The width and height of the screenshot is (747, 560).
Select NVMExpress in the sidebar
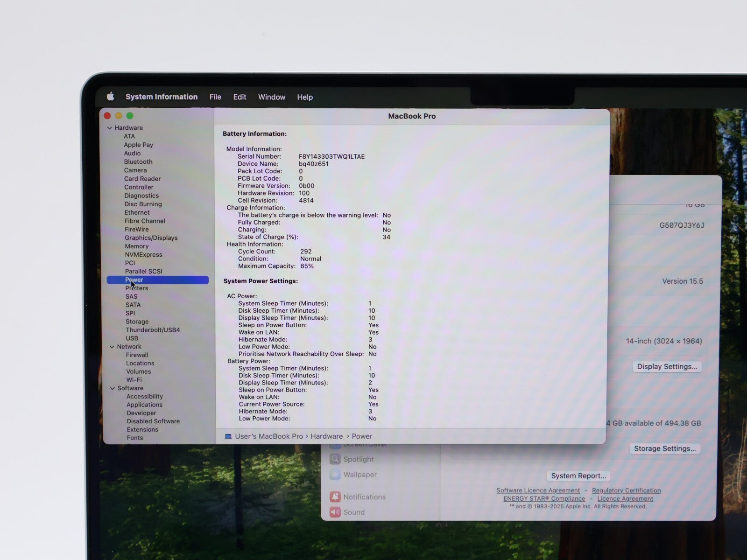click(x=144, y=254)
